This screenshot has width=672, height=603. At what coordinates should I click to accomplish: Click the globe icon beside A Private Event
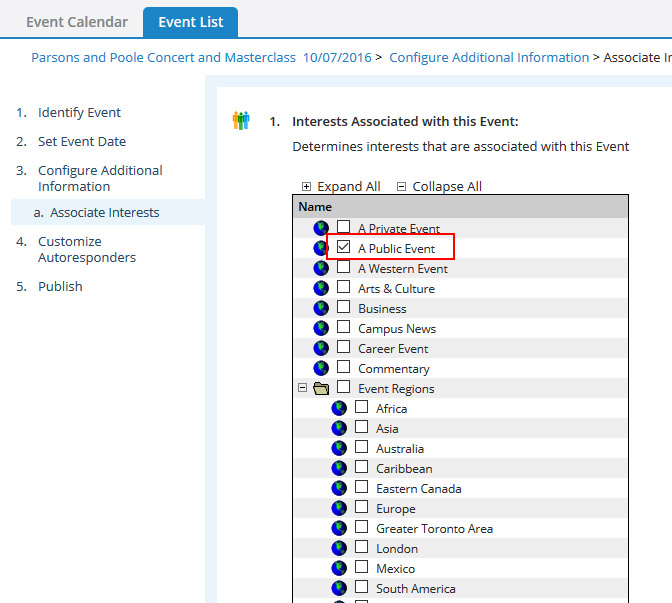tap(321, 228)
